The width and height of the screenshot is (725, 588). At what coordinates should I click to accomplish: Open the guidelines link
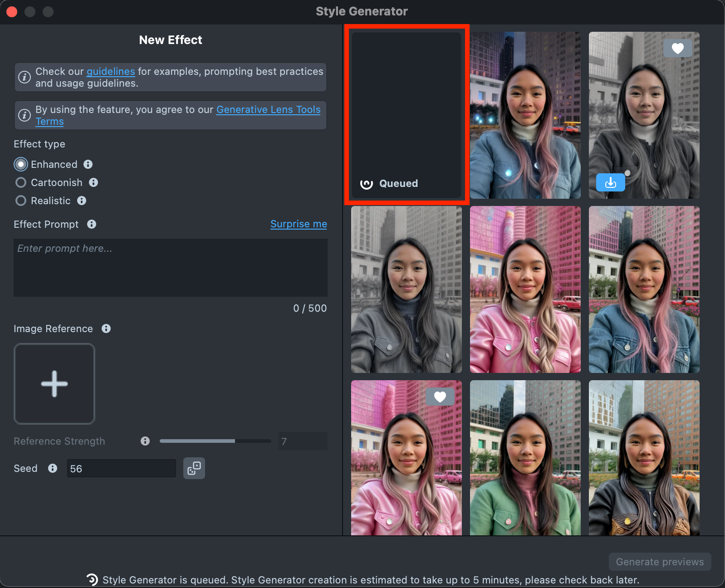(x=111, y=72)
